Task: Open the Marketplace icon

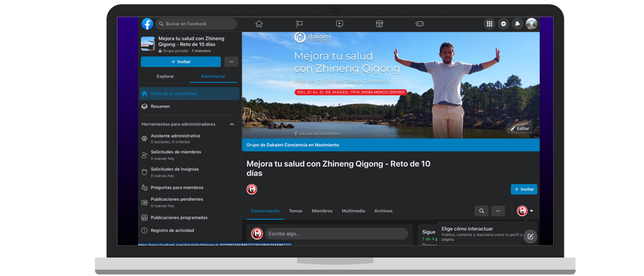Action: coord(380,24)
